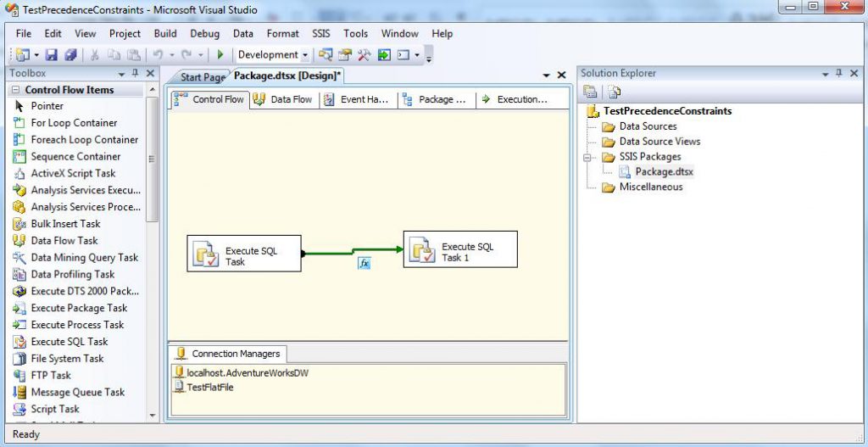
Task: Click the Save All toolbar icon
Action: (70, 55)
